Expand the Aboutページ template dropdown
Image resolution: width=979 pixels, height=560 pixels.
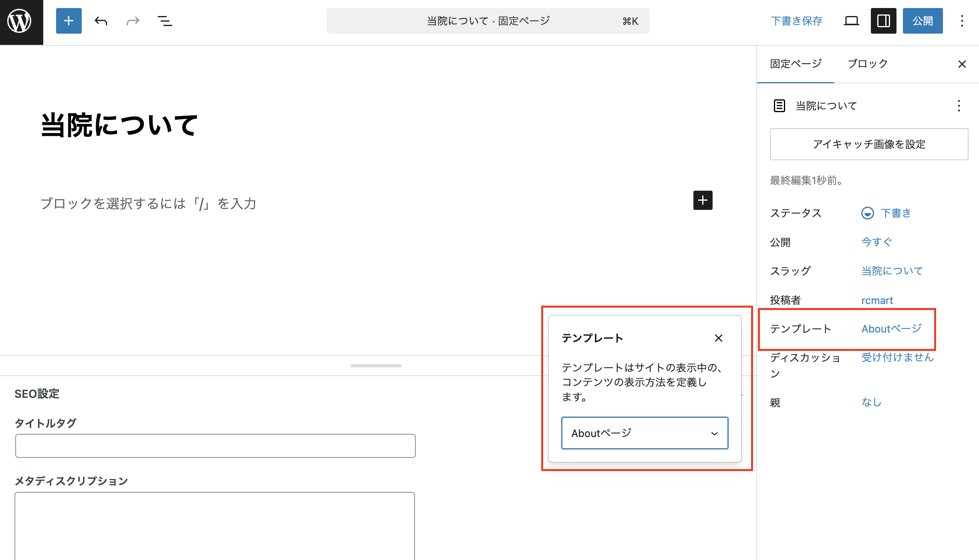(645, 433)
